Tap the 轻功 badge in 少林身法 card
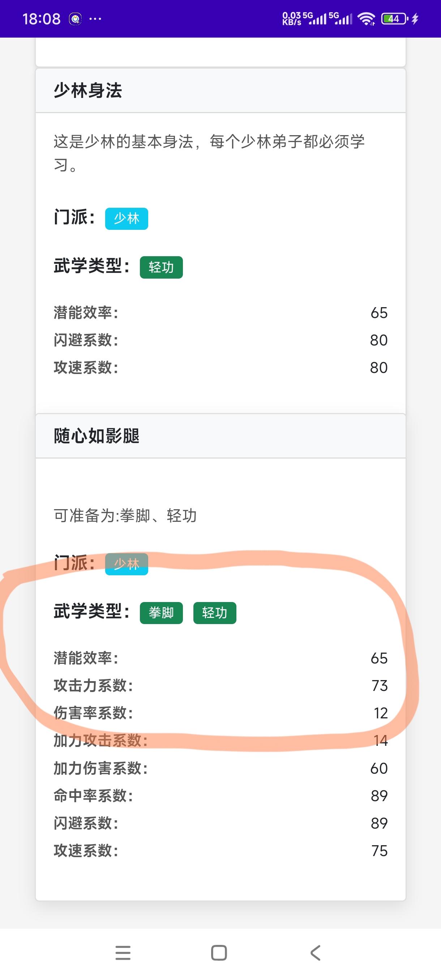The image size is (441, 980). (x=161, y=267)
